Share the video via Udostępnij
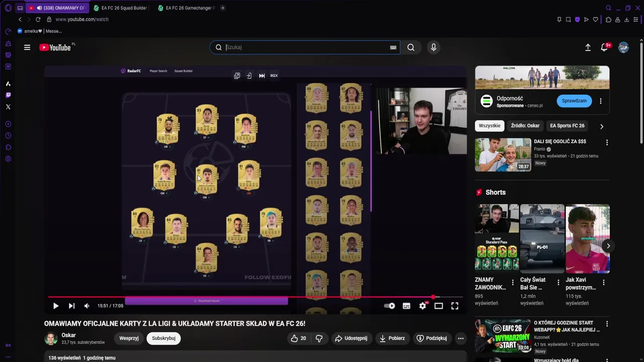Image resolution: width=644 pixels, height=362 pixels. coord(351,338)
